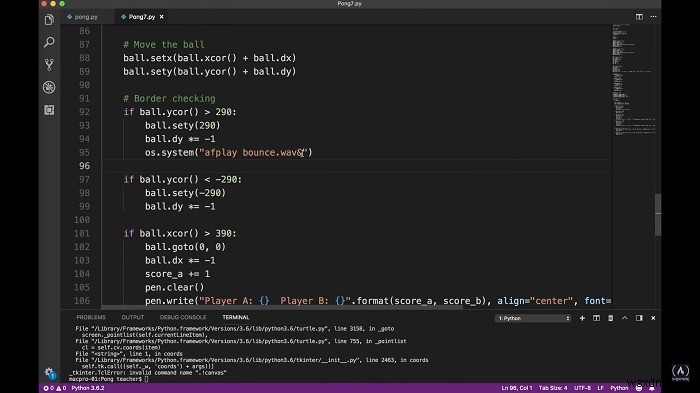Image resolution: width=700 pixels, height=393 pixels.
Task: Split the terminal panel
Action: [x=596, y=318]
